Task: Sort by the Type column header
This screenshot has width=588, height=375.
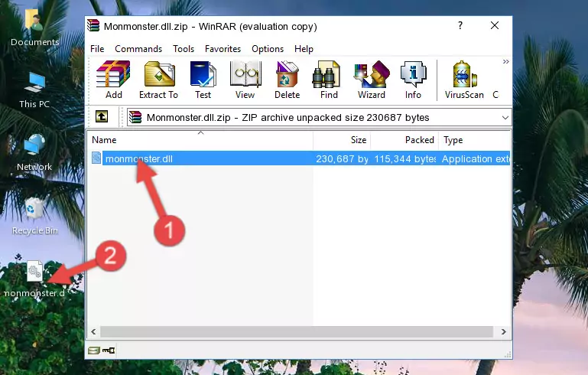Action: point(474,140)
